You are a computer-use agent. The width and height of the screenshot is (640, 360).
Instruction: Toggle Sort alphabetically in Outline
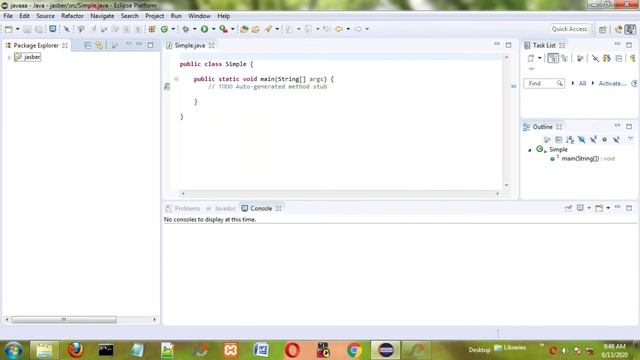[x=570, y=140]
